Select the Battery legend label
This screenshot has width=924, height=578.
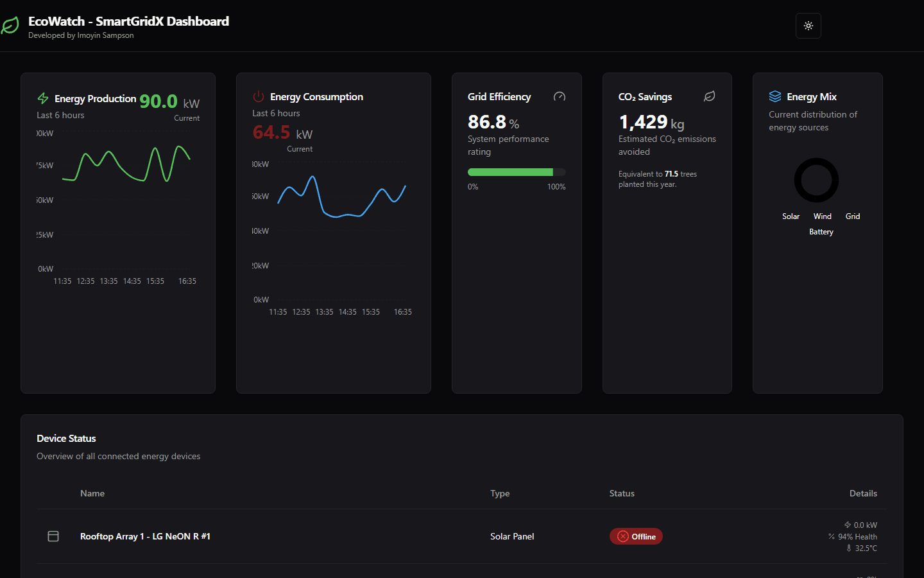click(x=821, y=232)
